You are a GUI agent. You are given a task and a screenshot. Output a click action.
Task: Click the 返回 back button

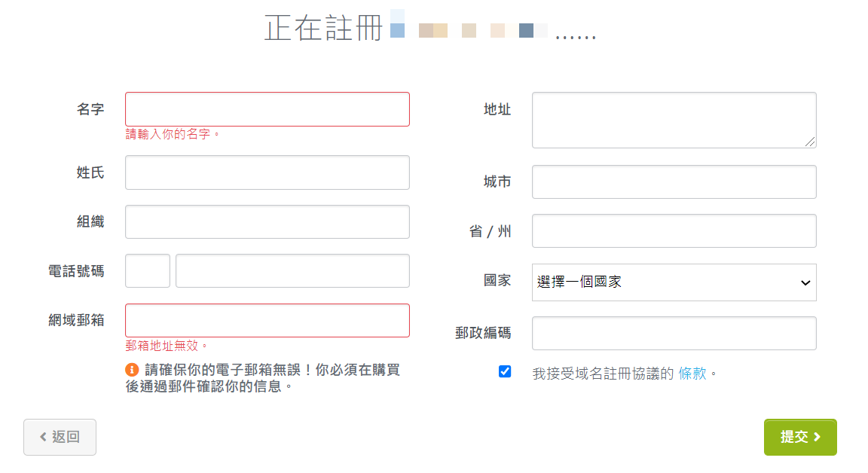(60, 437)
